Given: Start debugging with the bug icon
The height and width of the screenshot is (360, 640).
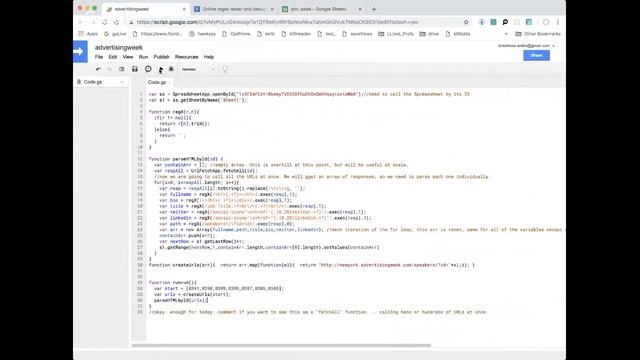Looking at the screenshot, I should pos(171,69).
